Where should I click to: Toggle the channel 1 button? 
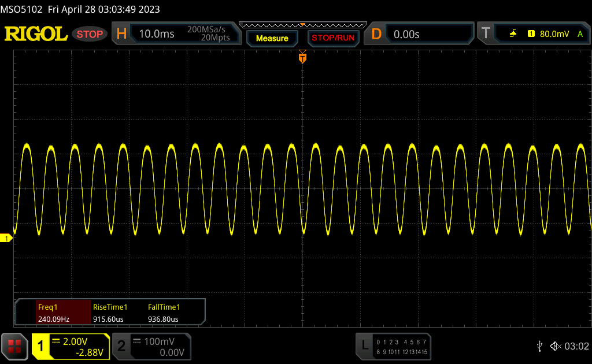(41, 346)
